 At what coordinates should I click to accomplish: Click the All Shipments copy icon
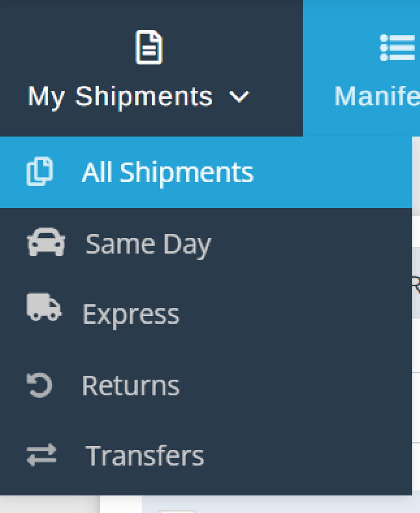click(x=40, y=172)
